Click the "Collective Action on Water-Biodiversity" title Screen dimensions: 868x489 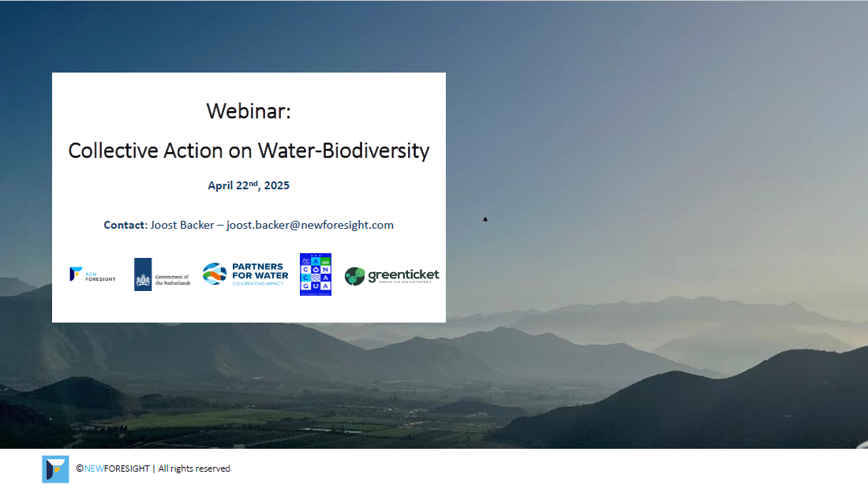point(249,151)
